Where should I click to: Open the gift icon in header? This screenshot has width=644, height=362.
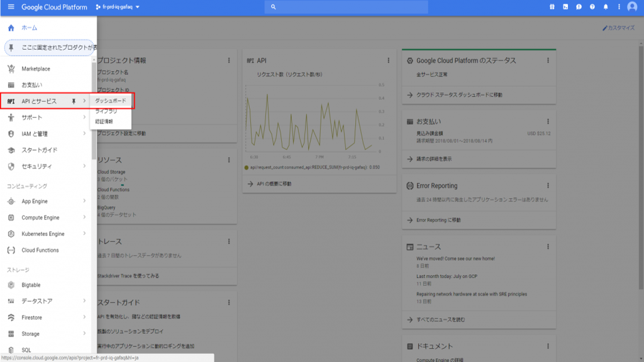click(552, 7)
